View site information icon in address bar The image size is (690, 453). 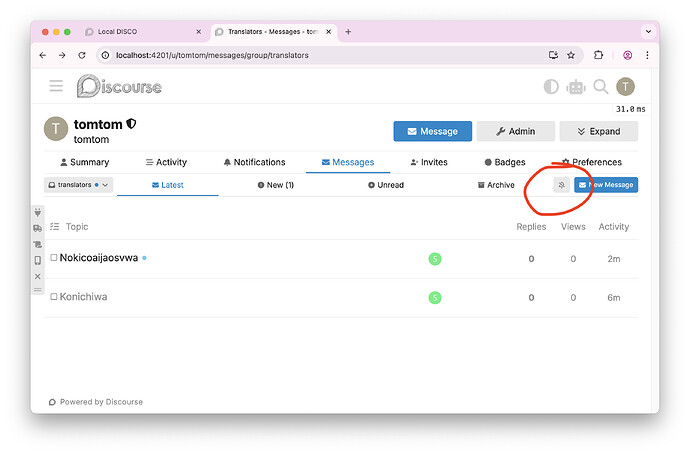[105, 55]
